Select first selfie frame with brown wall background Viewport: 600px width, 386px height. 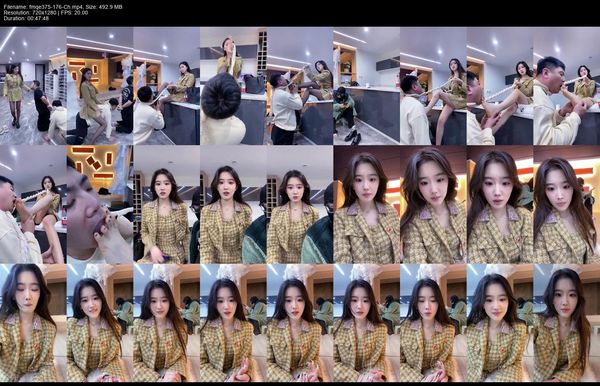click(367, 204)
